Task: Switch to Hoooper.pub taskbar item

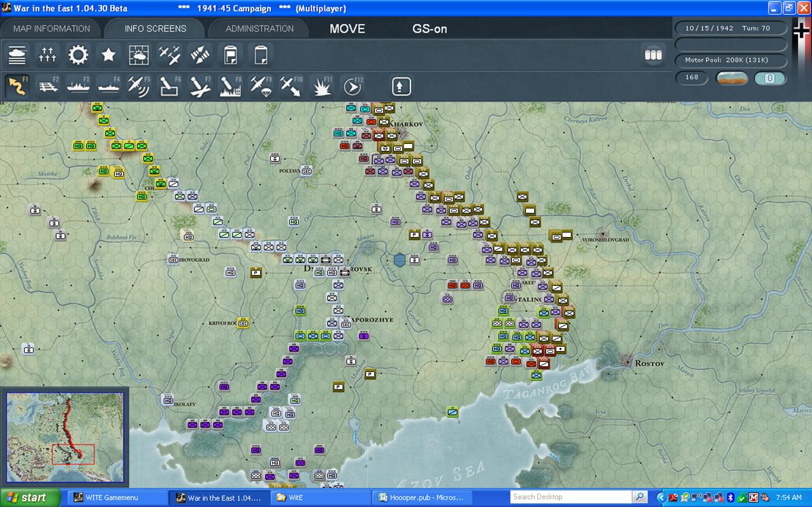Action: pyautogui.click(x=422, y=497)
